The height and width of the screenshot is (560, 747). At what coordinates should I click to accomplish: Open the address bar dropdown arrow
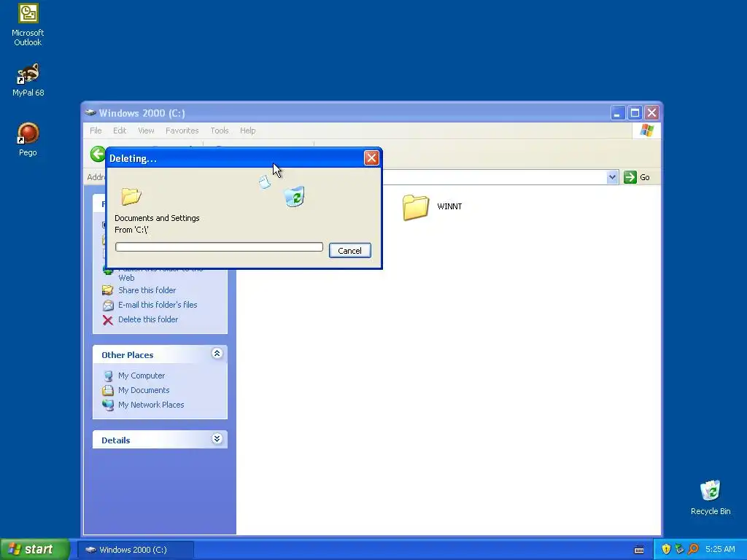pos(612,177)
